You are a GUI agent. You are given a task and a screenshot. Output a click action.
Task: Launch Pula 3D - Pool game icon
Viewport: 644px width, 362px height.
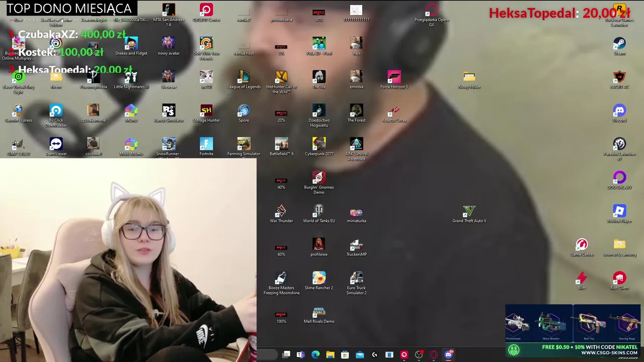[x=319, y=46]
